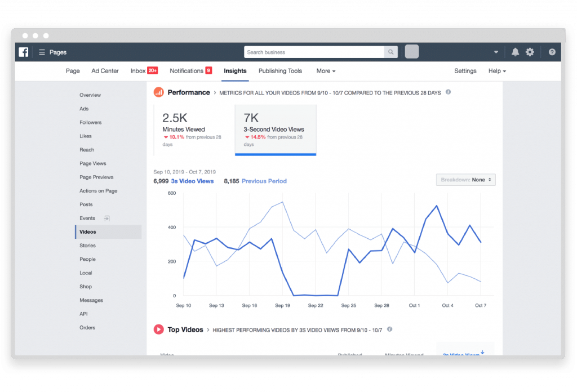Screen dimensions: 577x392
Task: Open the Pages hamburger menu icon
Action: point(41,51)
